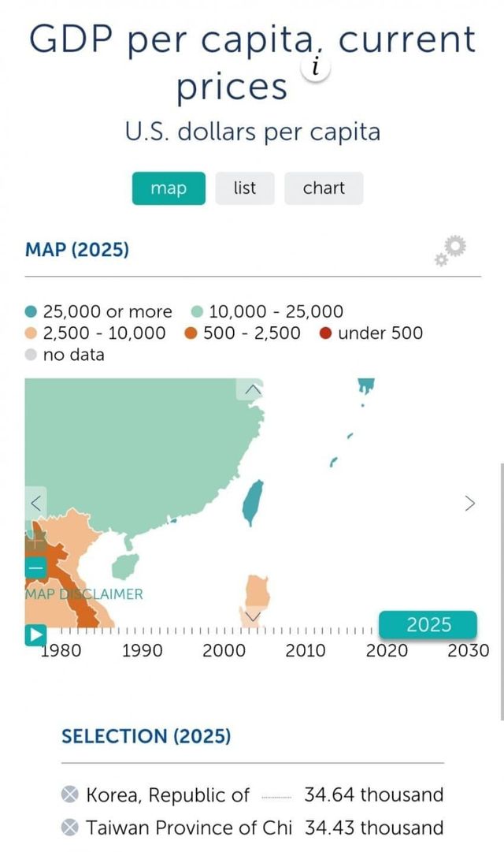The image size is (504, 852).
Task: Zoom out using the minus control
Action: [x=35, y=567]
